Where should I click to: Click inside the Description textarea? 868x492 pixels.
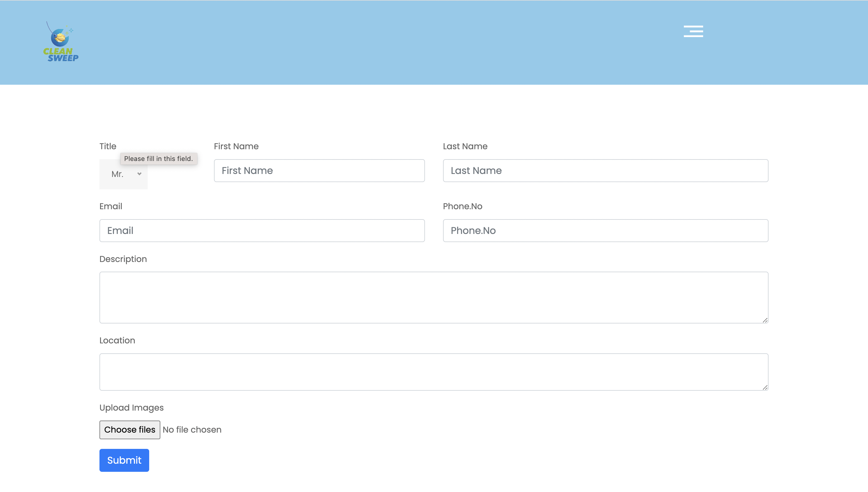point(434,297)
